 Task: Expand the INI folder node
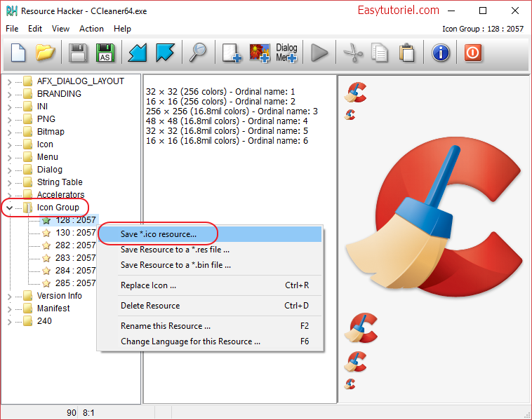(x=10, y=107)
